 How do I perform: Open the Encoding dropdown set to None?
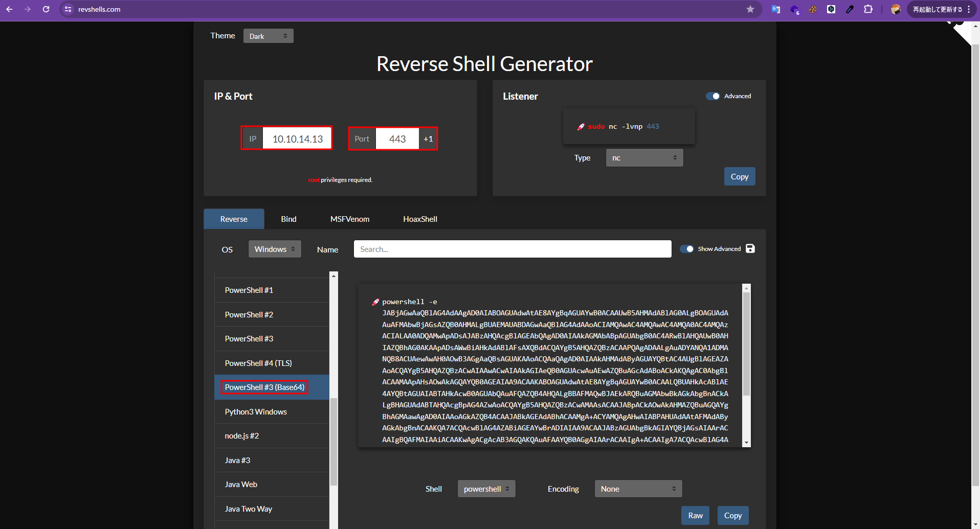point(638,489)
